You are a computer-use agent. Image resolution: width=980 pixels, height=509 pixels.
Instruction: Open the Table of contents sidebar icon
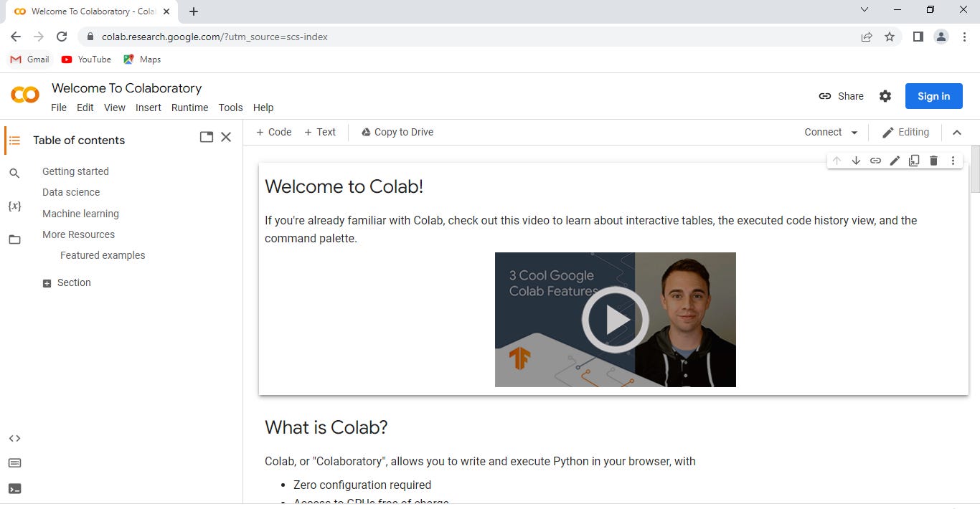click(14, 141)
